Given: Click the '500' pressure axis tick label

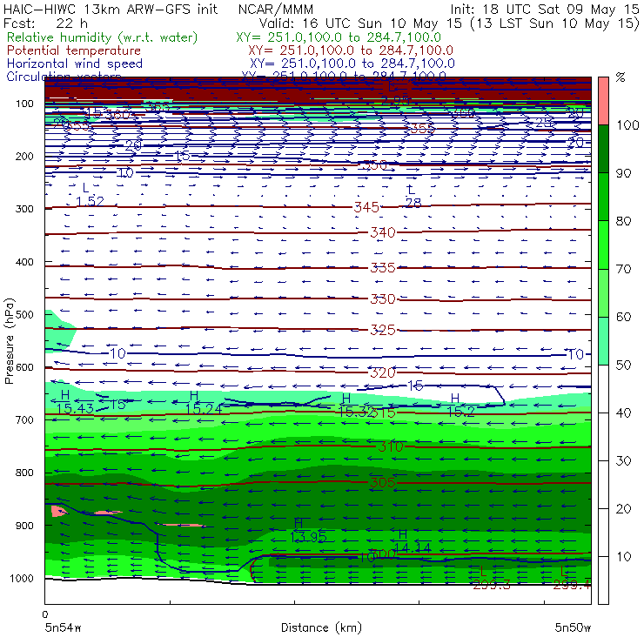Looking at the screenshot, I should [24, 314].
